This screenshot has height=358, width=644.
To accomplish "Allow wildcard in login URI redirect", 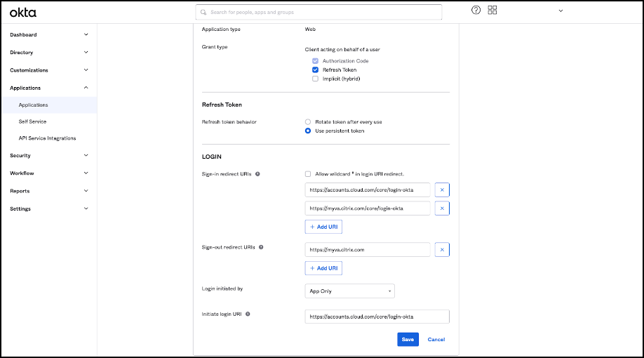I will point(308,173).
